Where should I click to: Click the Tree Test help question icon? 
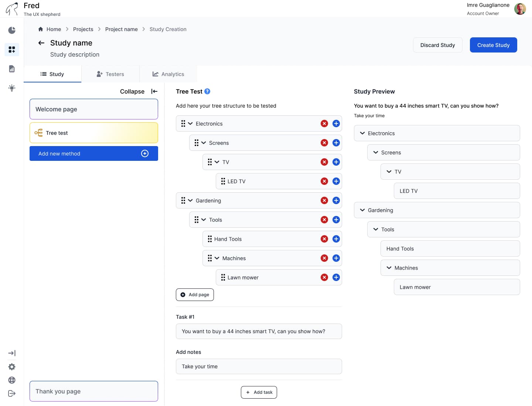coord(207,91)
